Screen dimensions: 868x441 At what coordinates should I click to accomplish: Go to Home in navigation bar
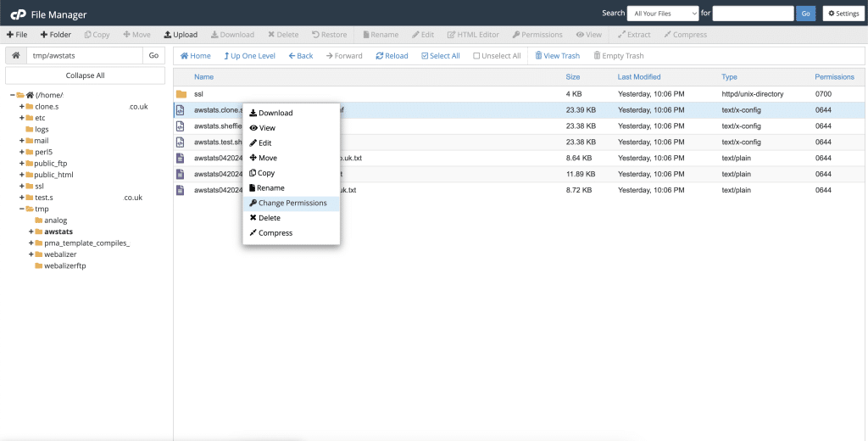[x=196, y=56]
